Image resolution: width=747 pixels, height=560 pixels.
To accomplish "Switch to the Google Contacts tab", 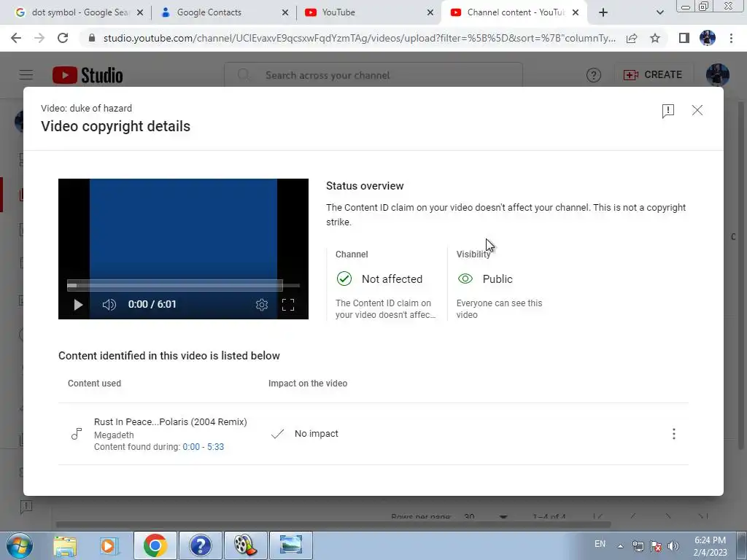I will pyautogui.click(x=223, y=12).
